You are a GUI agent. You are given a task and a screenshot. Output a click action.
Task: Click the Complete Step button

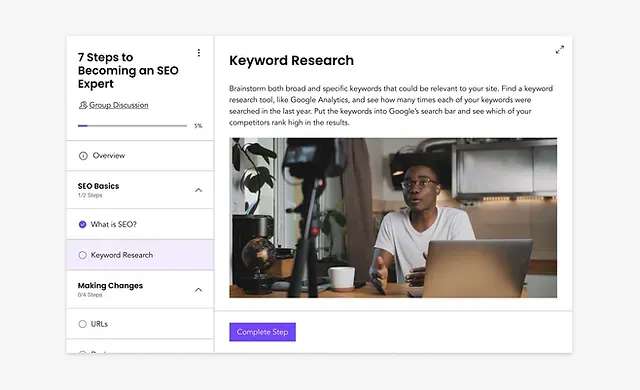[262, 332]
